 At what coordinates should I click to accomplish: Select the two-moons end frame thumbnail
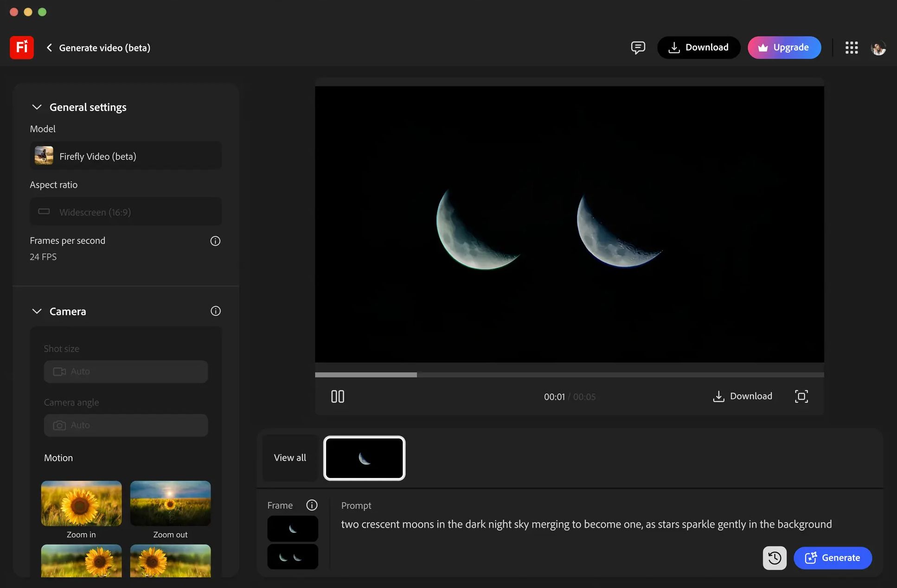pos(293,556)
